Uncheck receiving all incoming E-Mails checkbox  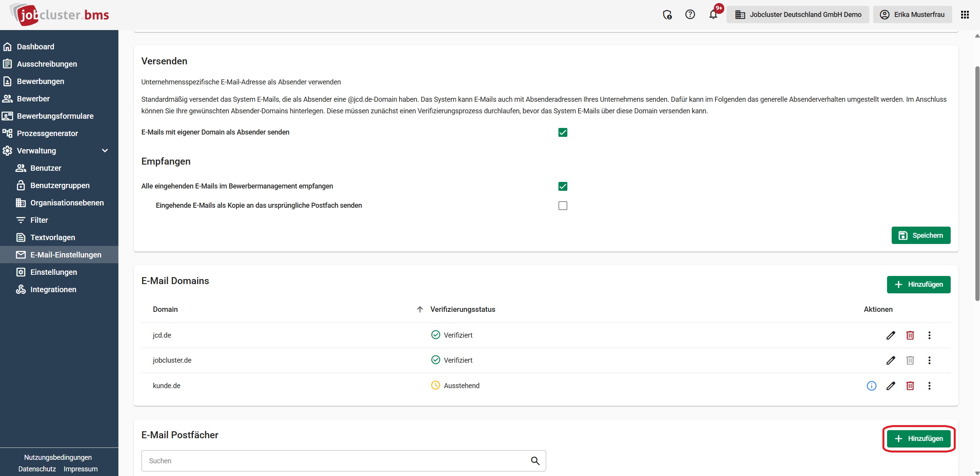click(563, 186)
